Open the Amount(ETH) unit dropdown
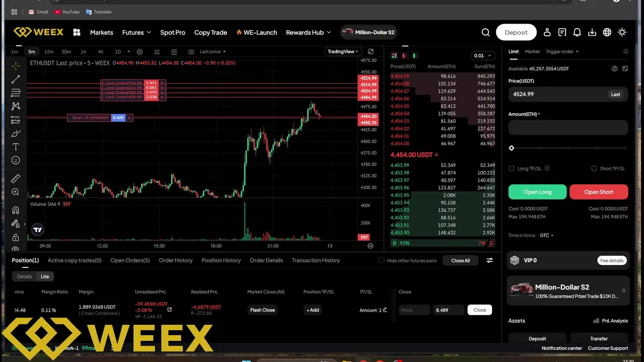This screenshot has height=362, width=644. [524, 114]
